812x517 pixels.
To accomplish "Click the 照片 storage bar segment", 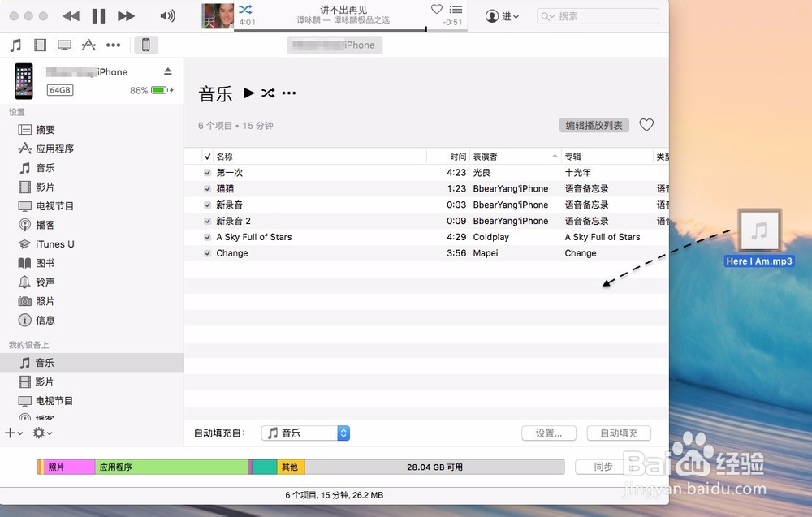I will [69, 467].
